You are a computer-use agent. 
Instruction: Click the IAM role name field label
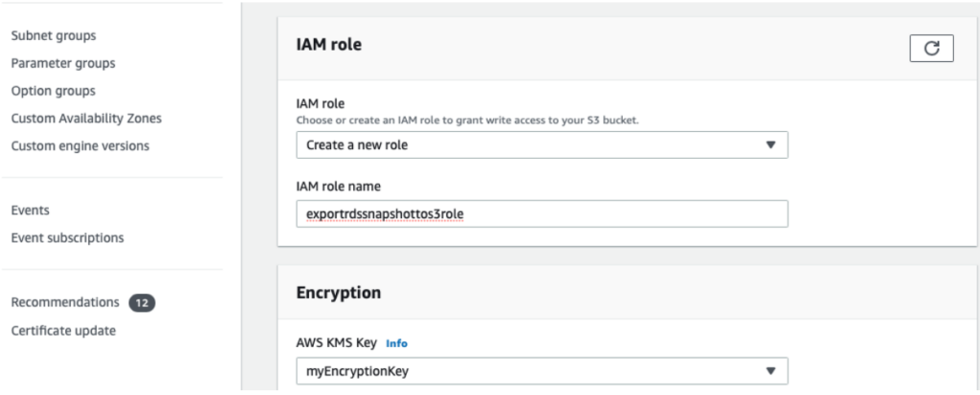(338, 187)
